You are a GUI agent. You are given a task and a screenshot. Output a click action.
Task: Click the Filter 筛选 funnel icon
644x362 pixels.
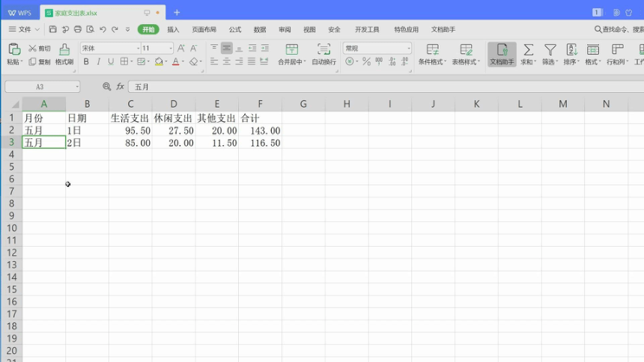[550, 49]
